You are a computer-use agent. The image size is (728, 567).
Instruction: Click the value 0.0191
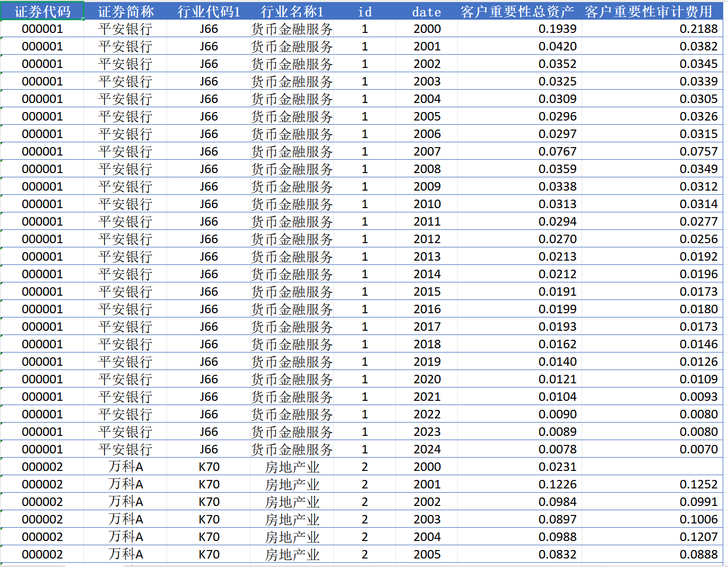point(519,291)
